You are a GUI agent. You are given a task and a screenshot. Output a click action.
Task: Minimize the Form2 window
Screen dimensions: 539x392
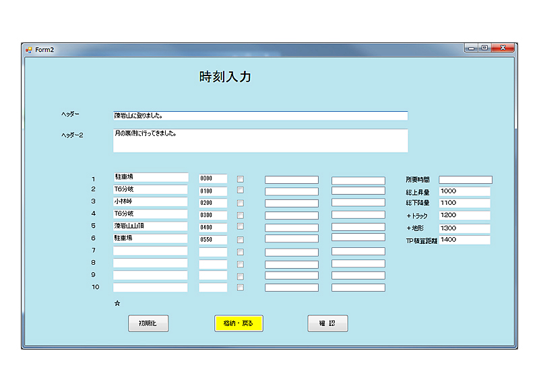(x=471, y=48)
